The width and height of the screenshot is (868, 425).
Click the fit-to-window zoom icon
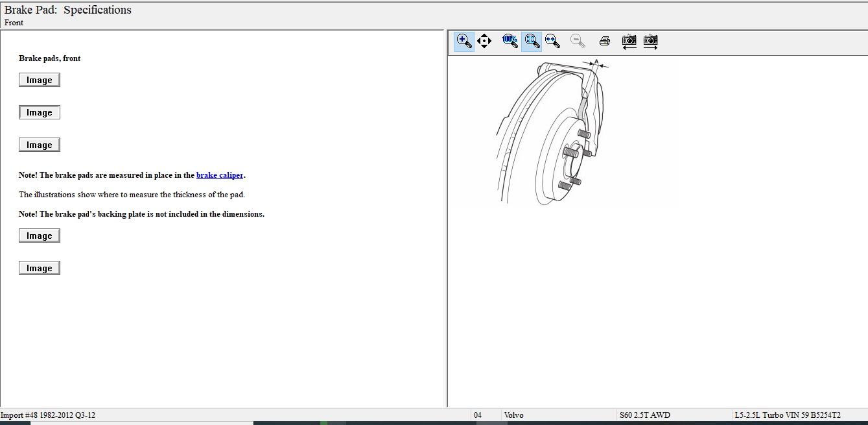pyautogui.click(x=532, y=41)
